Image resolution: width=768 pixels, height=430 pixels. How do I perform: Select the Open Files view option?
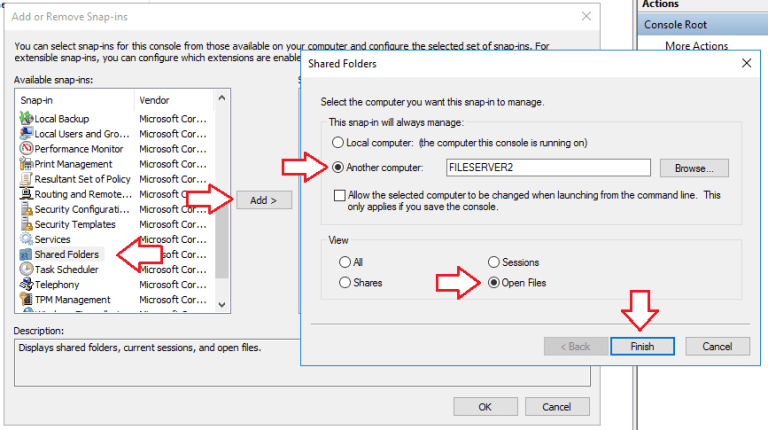coord(494,283)
